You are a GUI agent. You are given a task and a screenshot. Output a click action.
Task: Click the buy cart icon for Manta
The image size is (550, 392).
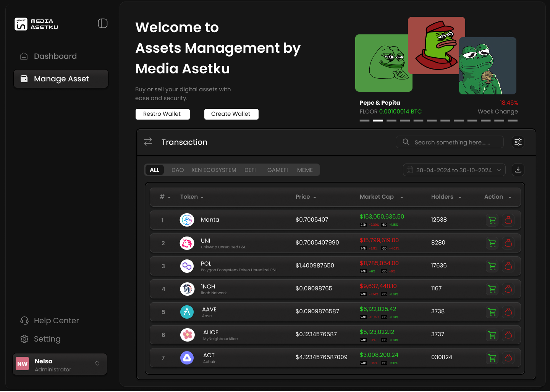pos(492,220)
